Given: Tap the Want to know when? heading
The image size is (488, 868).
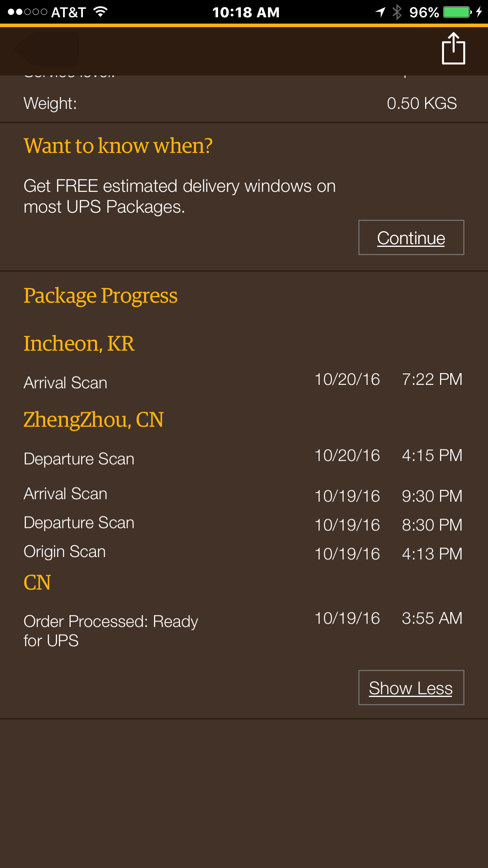Looking at the screenshot, I should (118, 146).
